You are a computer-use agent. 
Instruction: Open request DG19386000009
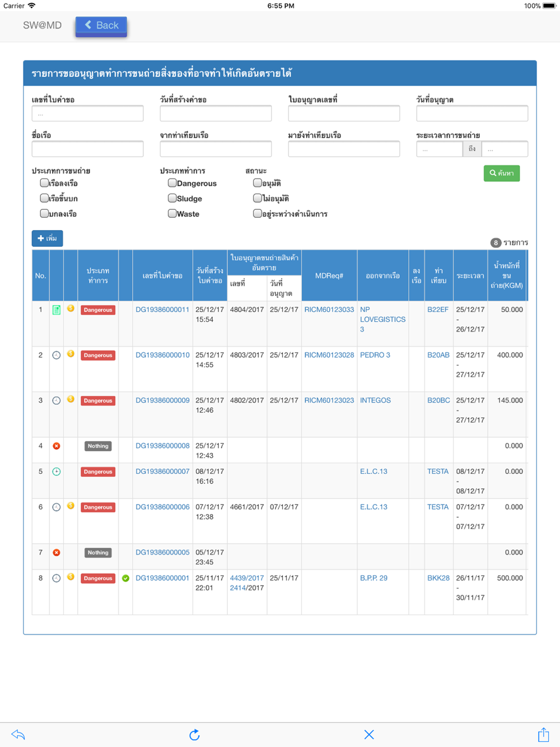tap(162, 400)
